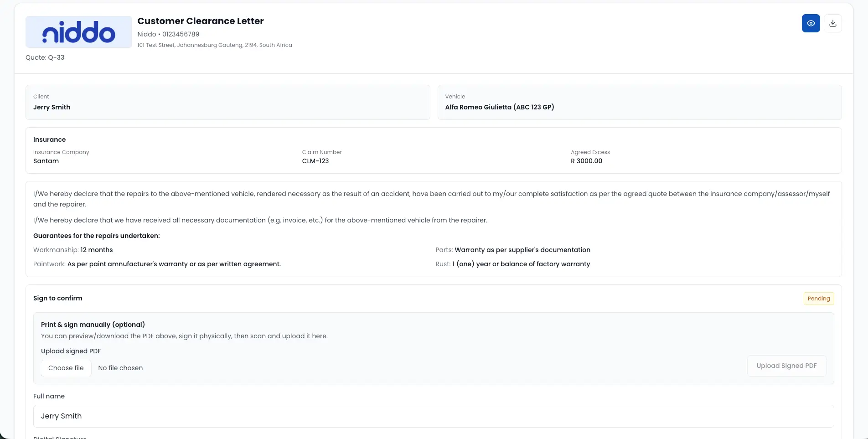This screenshot has height=439, width=868.
Task: Click the Quote: Q-33 reference text
Action: [45, 57]
